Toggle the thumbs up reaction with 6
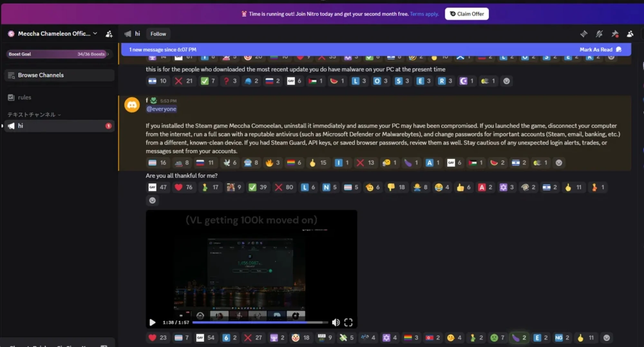This screenshot has width=644, height=347. pos(463,187)
